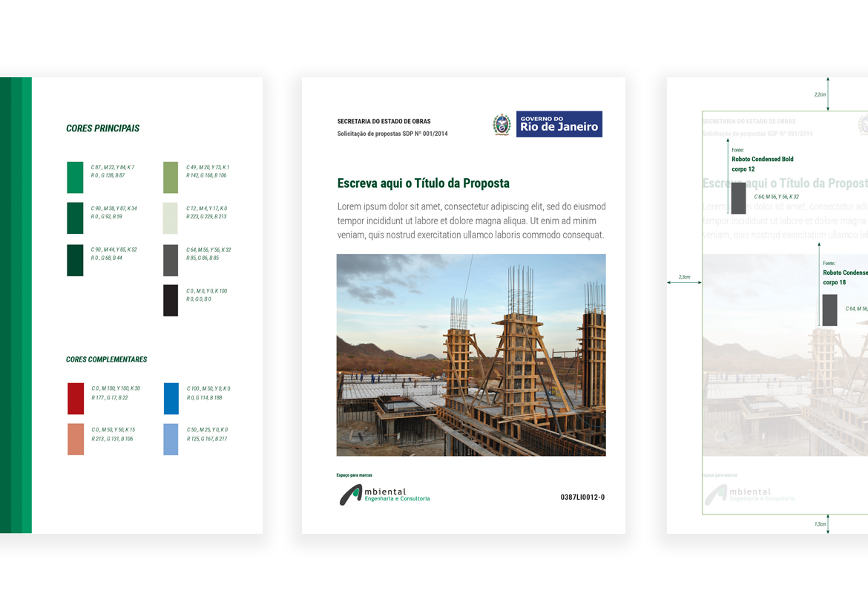Click the document code 0387LI0012-0
This screenshot has width=868, height=594.
tap(582, 497)
